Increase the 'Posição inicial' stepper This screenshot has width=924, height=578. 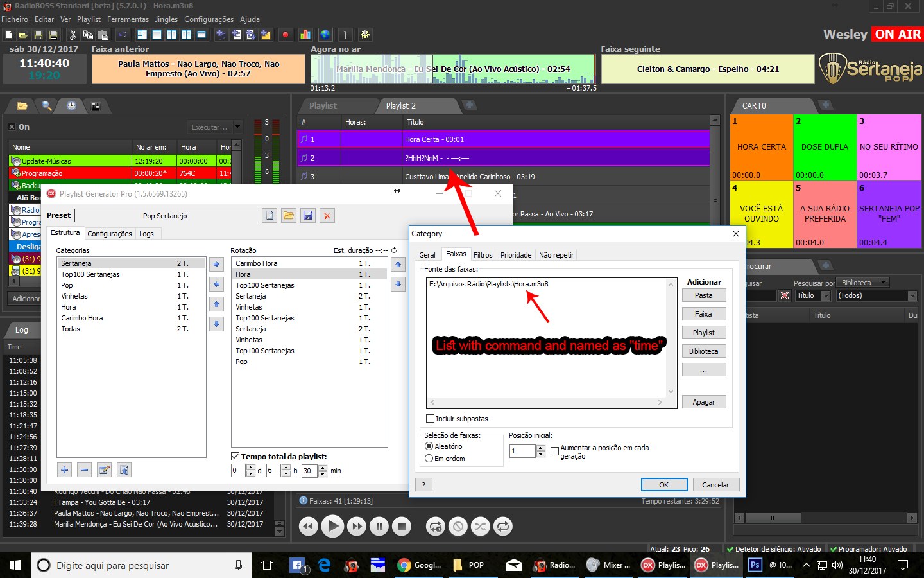[x=541, y=448]
